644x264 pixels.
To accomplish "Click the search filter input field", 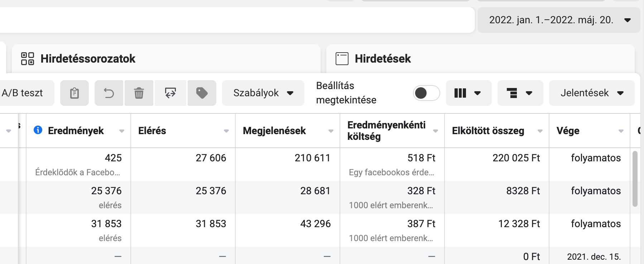I will (x=236, y=20).
